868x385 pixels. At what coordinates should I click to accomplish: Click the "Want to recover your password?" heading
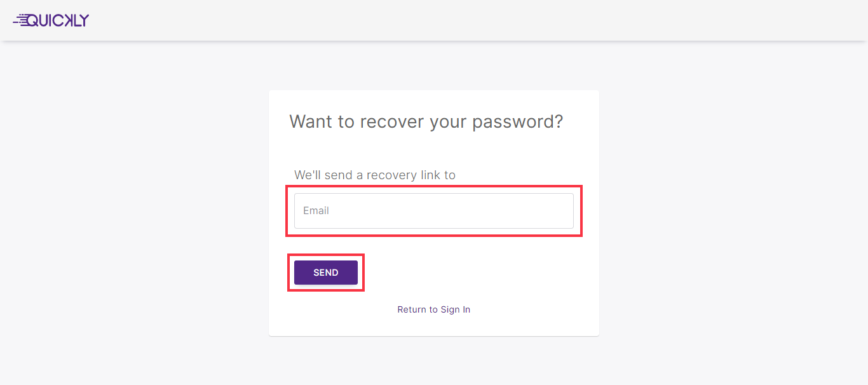coord(426,121)
